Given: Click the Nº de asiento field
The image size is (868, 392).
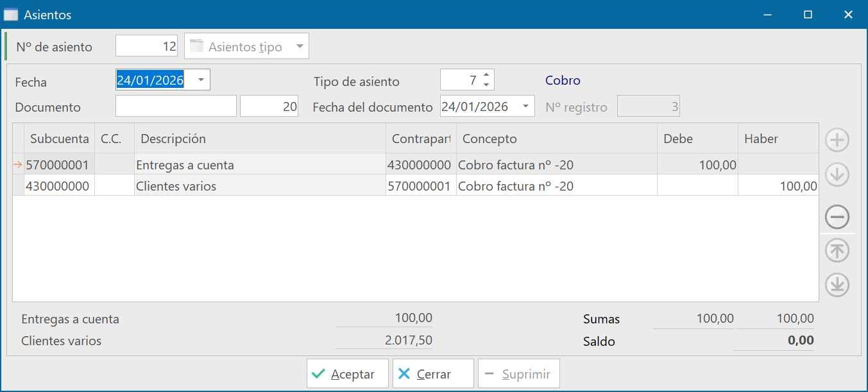Looking at the screenshot, I should pos(147,47).
